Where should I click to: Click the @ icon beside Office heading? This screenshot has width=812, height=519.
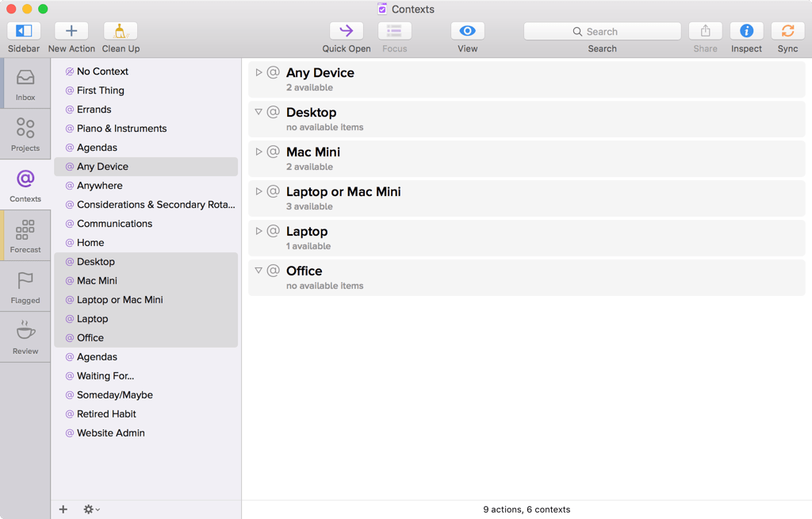click(x=273, y=271)
